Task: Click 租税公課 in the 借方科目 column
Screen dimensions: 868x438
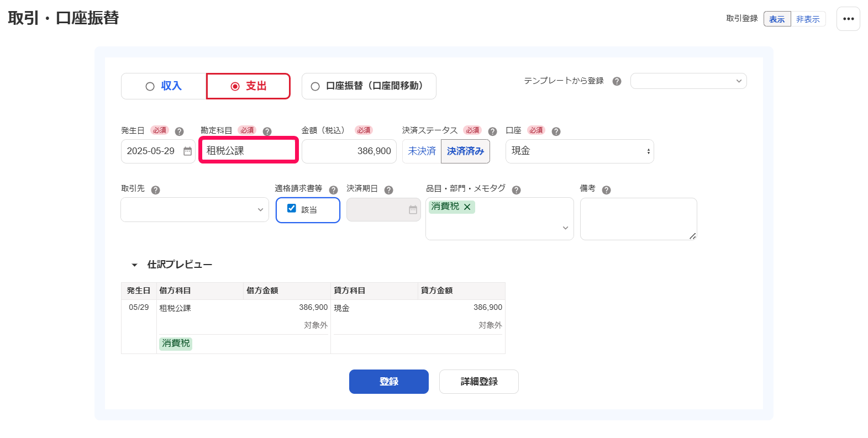Action: tap(175, 308)
